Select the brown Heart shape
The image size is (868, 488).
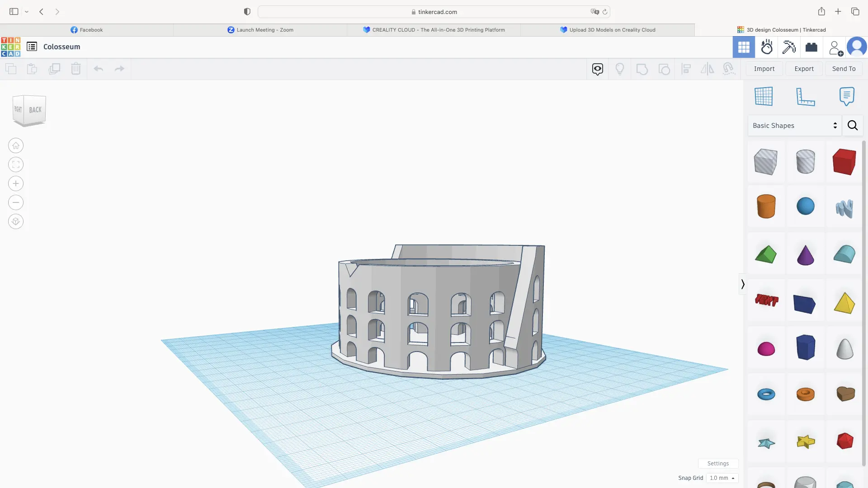click(x=845, y=394)
